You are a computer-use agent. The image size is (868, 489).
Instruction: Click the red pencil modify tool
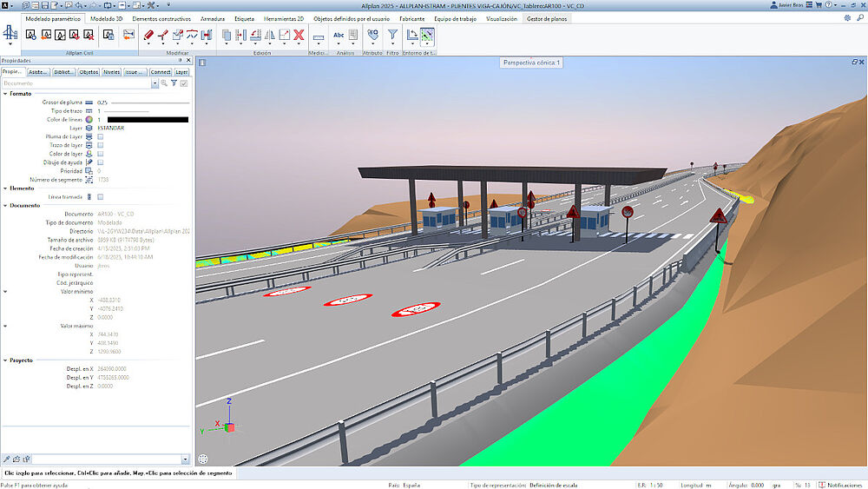[148, 36]
